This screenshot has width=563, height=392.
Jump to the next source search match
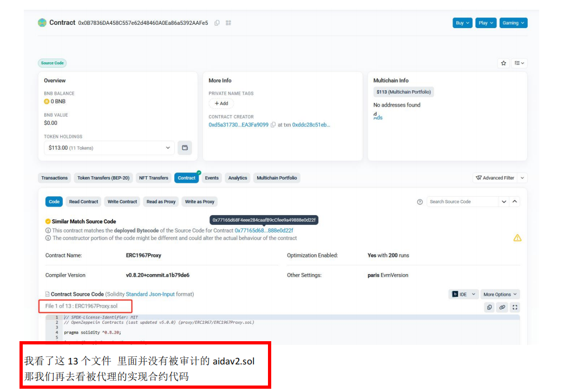504,202
